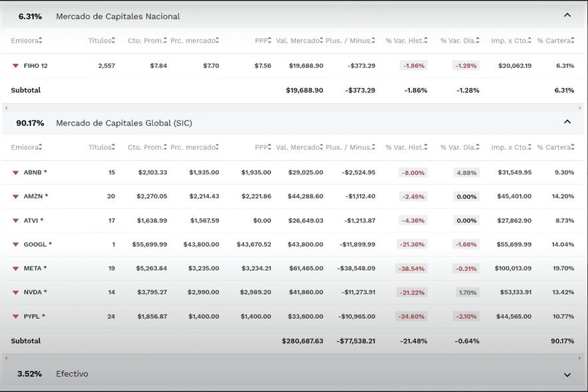Sort Global table by Val. Mercado

click(299, 147)
